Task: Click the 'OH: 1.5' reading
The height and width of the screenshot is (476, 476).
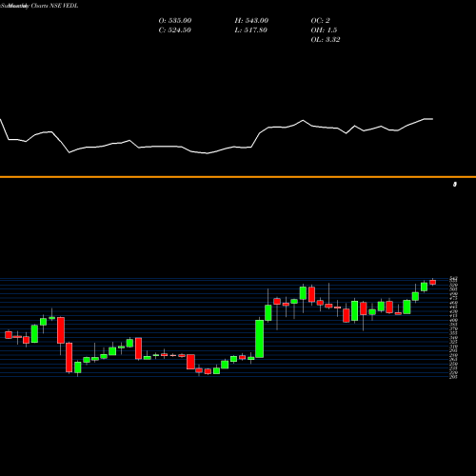Action: [324, 30]
